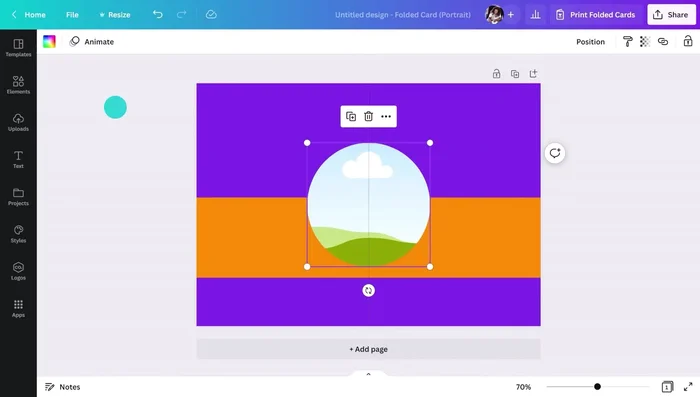Open the transparency checkerboard icon
This screenshot has height=397, width=700.
(x=645, y=42)
